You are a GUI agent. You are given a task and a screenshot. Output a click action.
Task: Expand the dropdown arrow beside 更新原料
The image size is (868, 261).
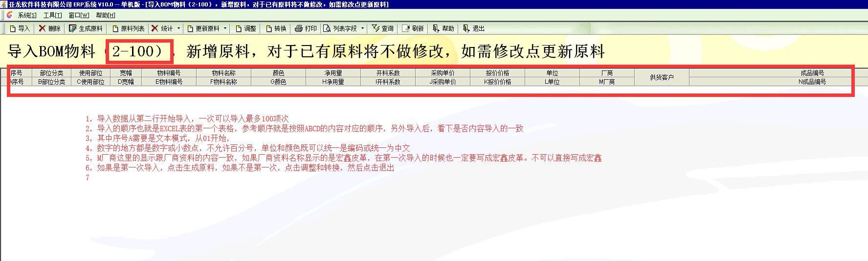tap(225, 28)
